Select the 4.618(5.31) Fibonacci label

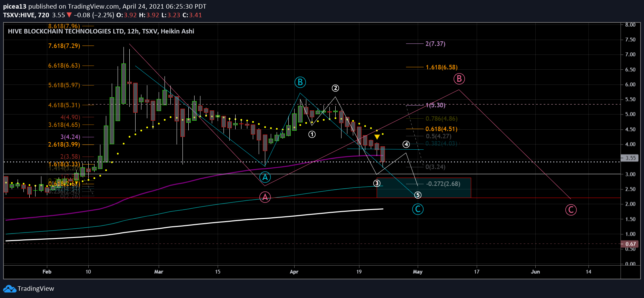(x=64, y=105)
